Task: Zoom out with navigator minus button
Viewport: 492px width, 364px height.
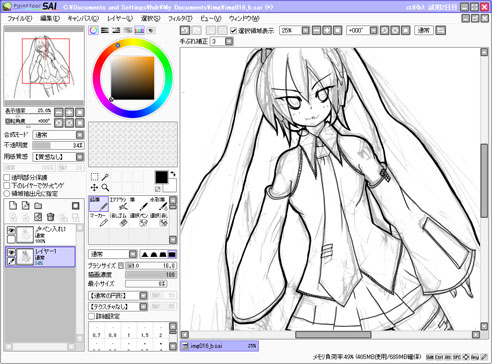Action: point(59,112)
